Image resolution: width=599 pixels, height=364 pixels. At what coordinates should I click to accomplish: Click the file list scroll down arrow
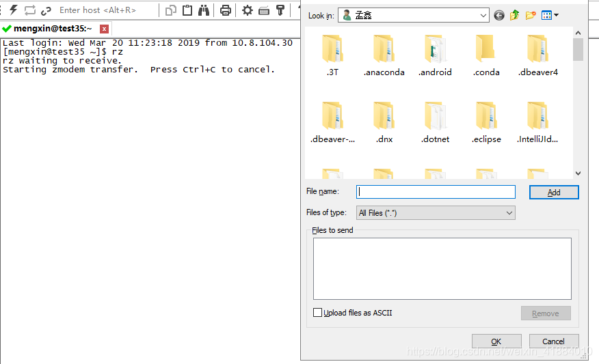coord(578,173)
